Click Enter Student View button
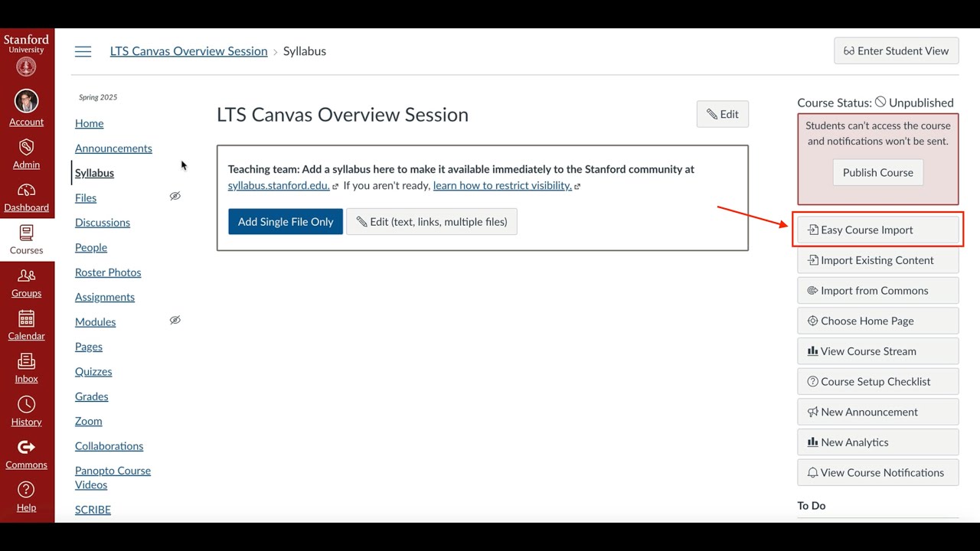Viewport: 980px width, 551px height. (x=896, y=51)
